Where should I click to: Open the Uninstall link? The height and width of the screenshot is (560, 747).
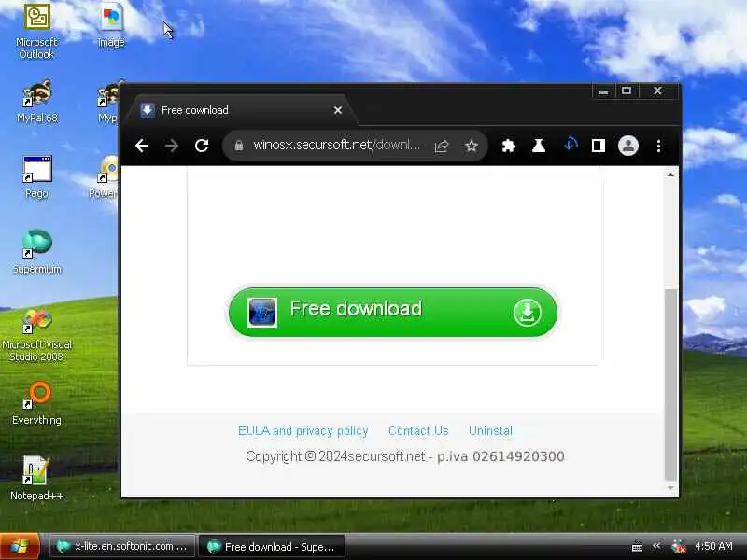(492, 430)
